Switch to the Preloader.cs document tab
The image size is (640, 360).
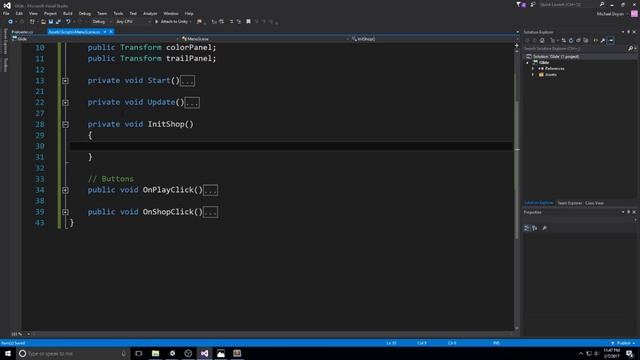pos(22,32)
